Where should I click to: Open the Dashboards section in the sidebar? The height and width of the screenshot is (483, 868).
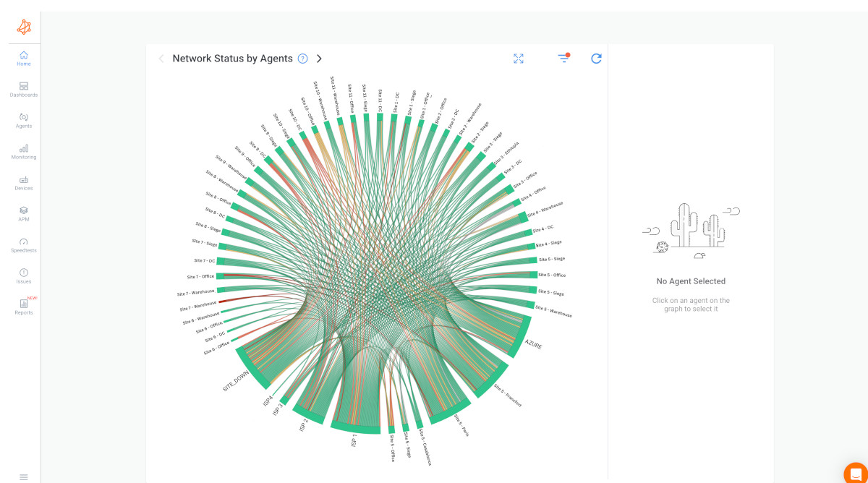(x=23, y=89)
